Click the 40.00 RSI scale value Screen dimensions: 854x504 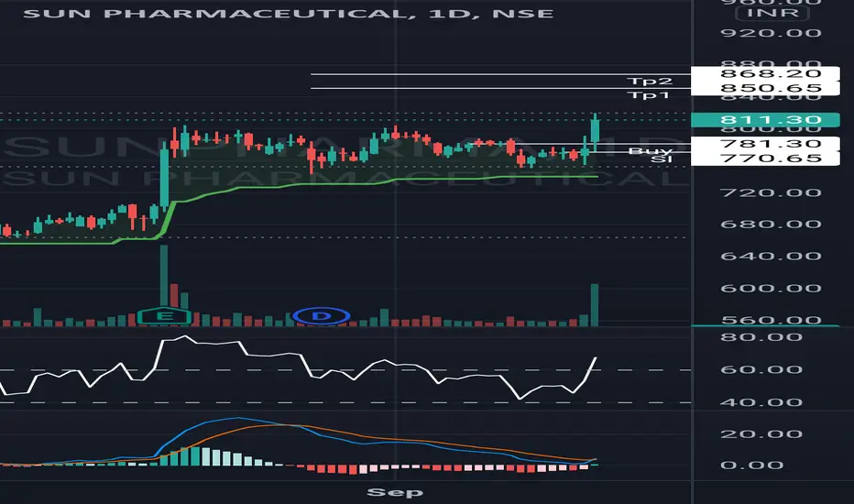[x=761, y=402]
